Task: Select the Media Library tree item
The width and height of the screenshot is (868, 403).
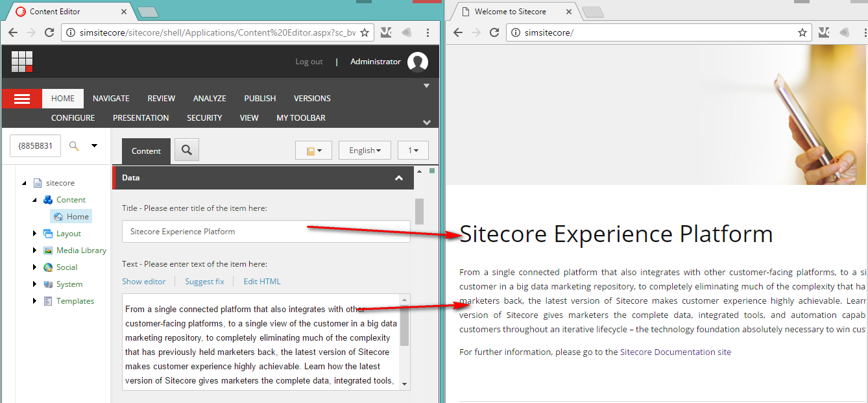Action: [81, 250]
